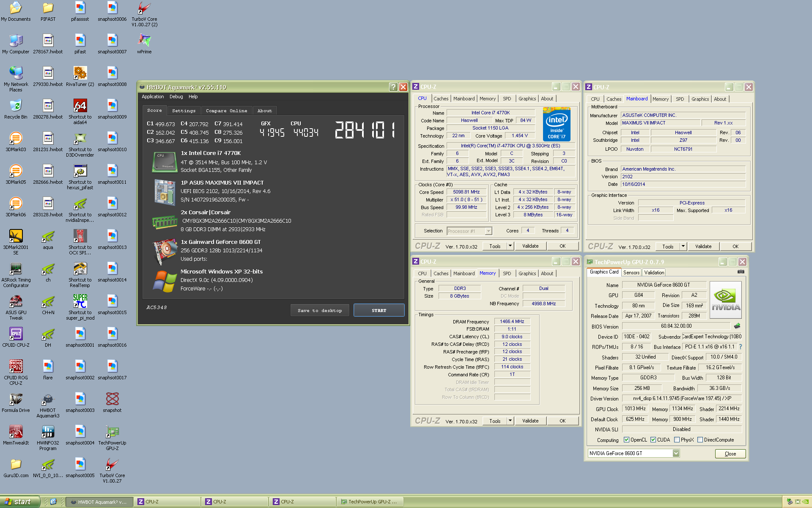This screenshot has width=812, height=508.
Task: Click OK in CPU-Z Memory window
Action: click(x=562, y=421)
